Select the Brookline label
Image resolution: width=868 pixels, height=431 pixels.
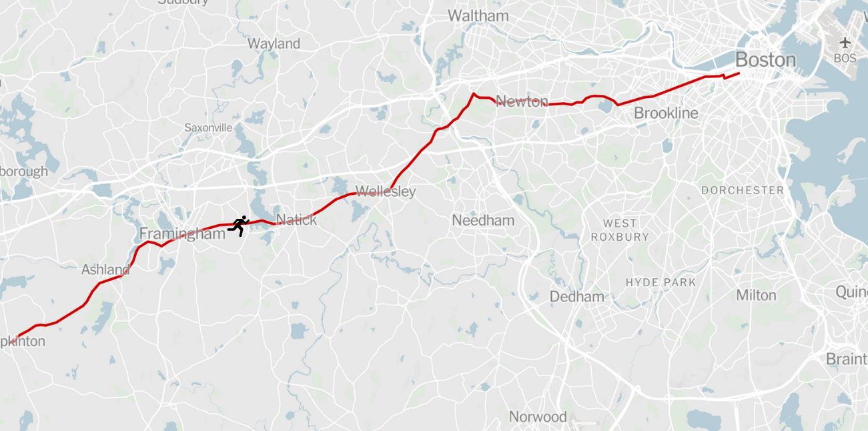click(666, 113)
